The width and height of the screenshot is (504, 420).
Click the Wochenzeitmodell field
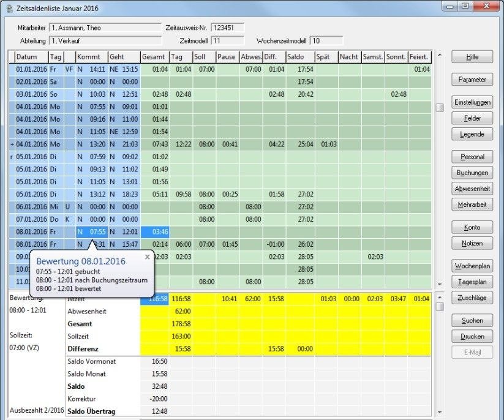[326, 41]
